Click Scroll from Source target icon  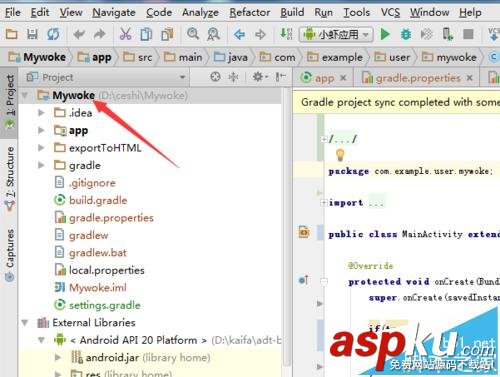click(x=215, y=77)
